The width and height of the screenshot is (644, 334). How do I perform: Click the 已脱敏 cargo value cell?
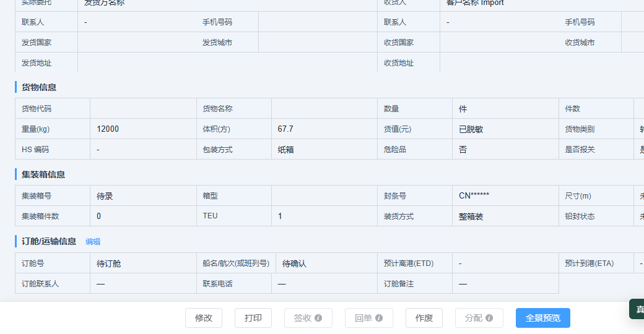coord(471,129)
